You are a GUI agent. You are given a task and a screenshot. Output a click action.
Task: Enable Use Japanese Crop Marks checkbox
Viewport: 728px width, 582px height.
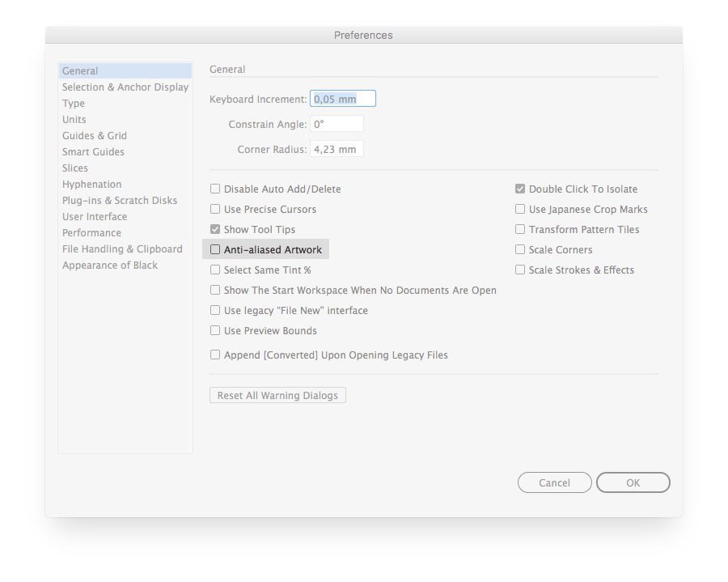[x=520, y=209]
